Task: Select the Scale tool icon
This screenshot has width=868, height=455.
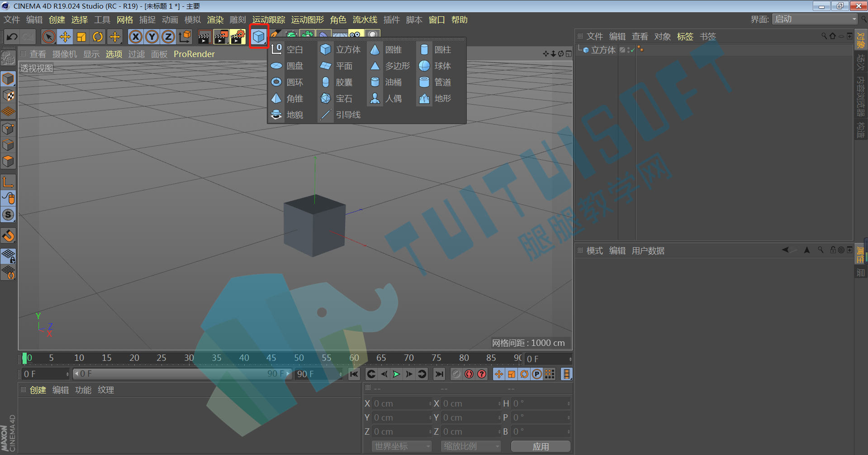Action: pyautogui.click(x=81, y=37)
